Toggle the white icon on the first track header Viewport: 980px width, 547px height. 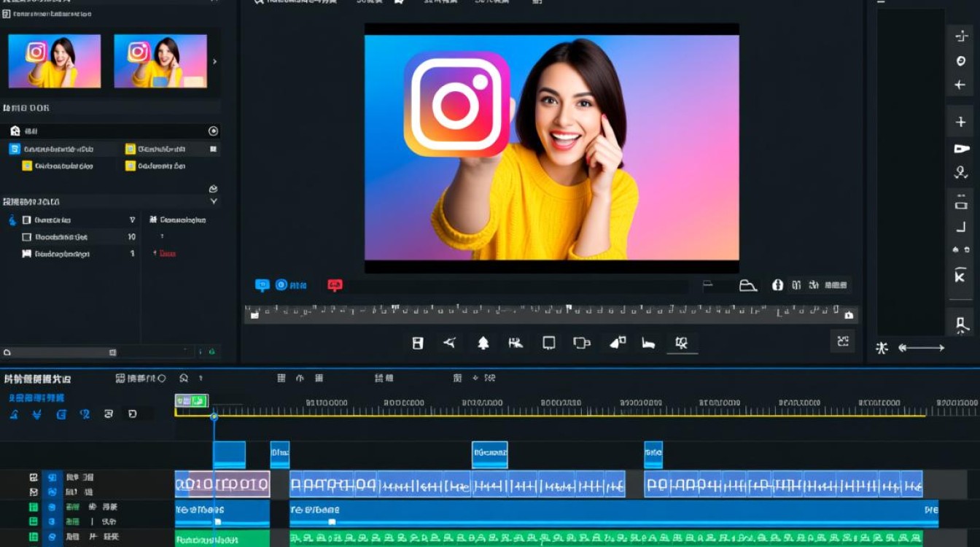pyautogui.click(x=34, y=478)
